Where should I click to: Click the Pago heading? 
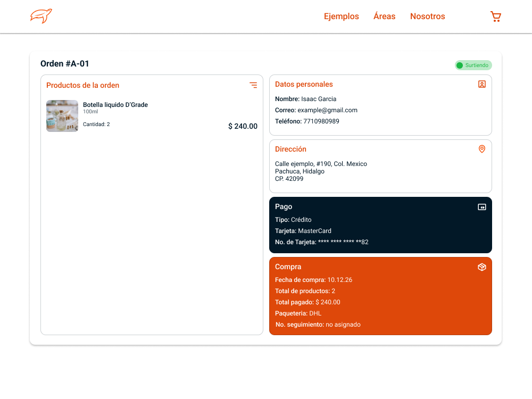click(x=284, y=206)
